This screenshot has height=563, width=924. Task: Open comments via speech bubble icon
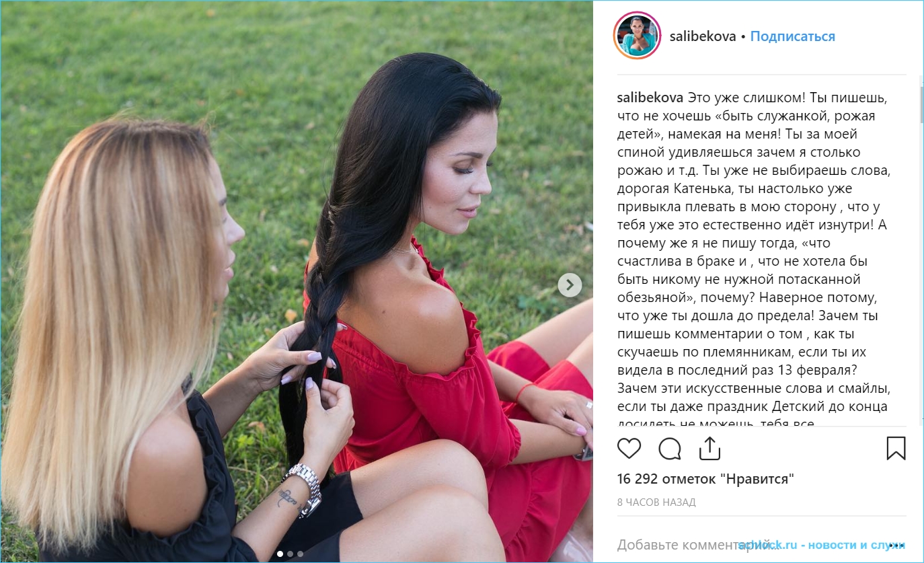click(x=670, y=448)
